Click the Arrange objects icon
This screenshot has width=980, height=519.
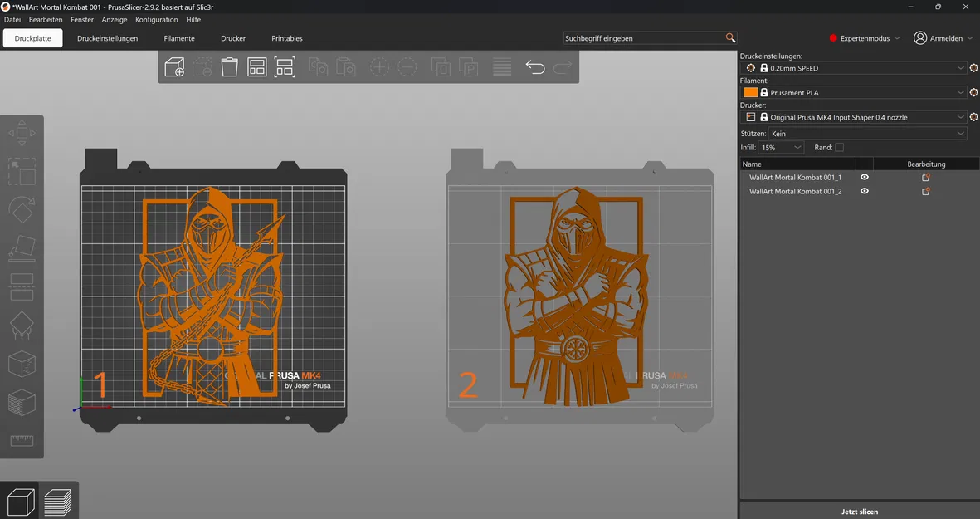click(257, 67)
